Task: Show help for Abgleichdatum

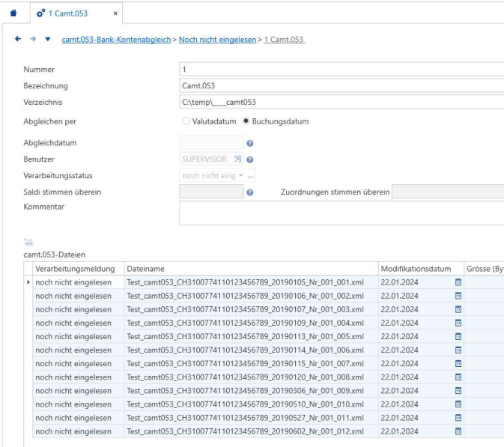Action: [249, 143]
